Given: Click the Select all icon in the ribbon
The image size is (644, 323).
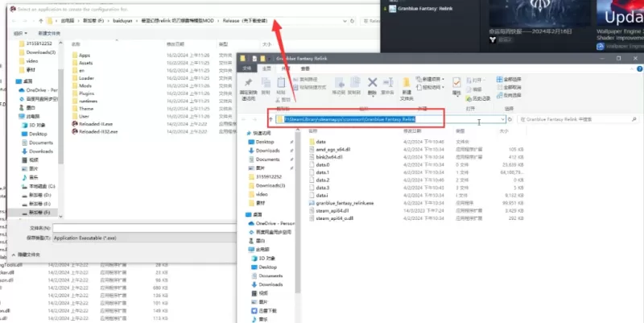Looking at the screenshot, I should (499, 79).
